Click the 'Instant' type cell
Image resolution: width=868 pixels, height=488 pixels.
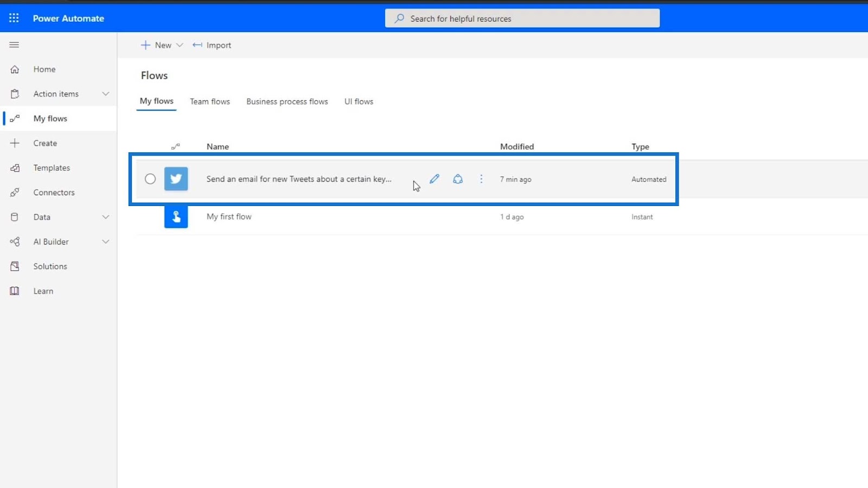point(642,217)
